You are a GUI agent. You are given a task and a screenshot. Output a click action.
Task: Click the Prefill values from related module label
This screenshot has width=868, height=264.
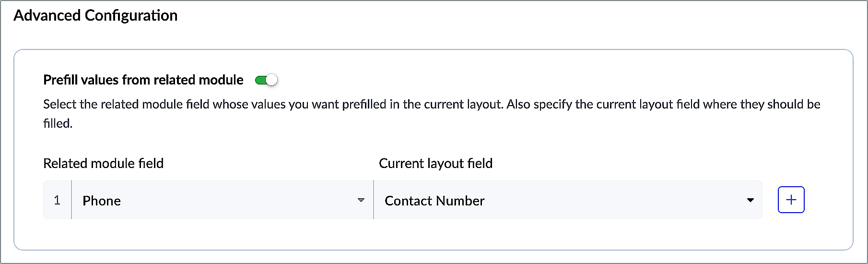[143, 80]
